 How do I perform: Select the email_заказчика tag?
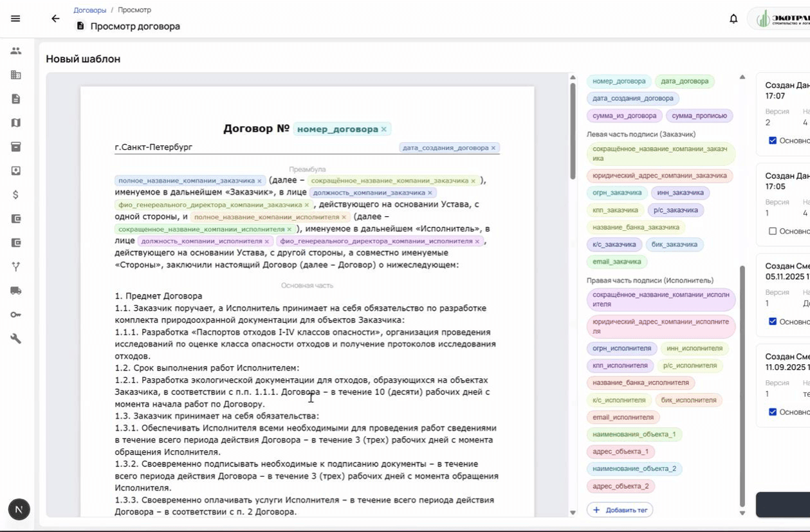[617, 262]
